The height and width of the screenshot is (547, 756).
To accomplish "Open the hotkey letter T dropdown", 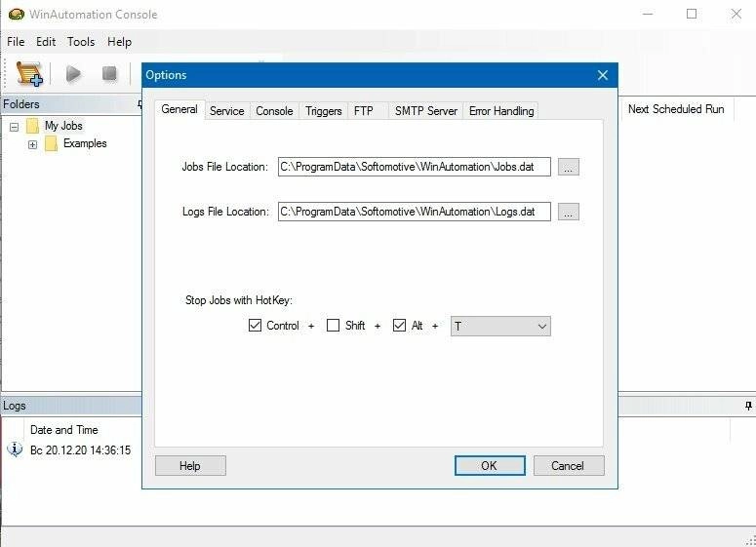I will [x=500, y=327].
